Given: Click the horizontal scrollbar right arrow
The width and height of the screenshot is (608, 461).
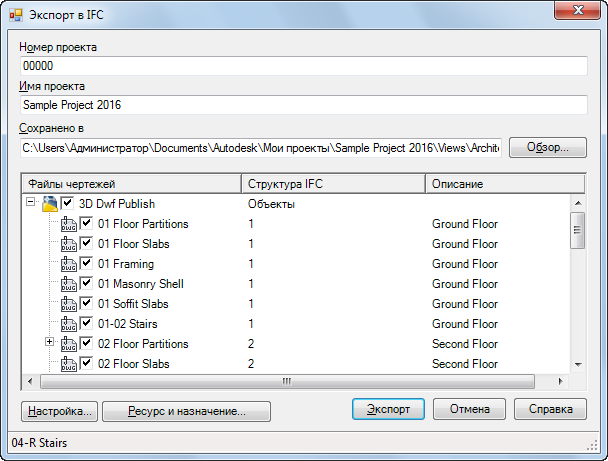Looking at the screenshot, I should click(560, 382).
